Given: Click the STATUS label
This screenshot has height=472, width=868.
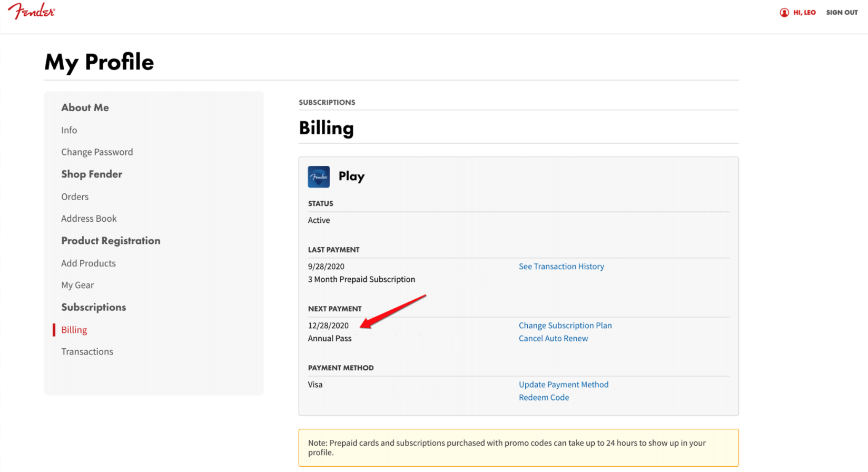Looking at the screenshot, I should (x=321, y=203).
